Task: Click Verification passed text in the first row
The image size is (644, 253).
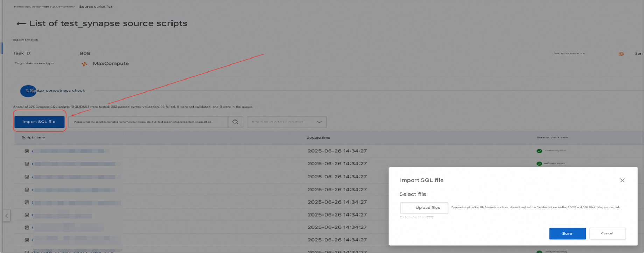Action: 555,151
